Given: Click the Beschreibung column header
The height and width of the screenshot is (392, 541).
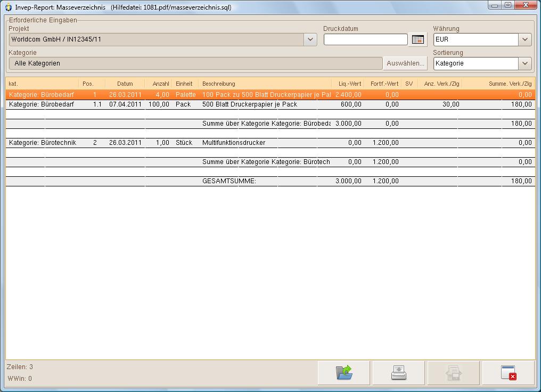Looking at the screenshot, I should [x=265, y=84].
